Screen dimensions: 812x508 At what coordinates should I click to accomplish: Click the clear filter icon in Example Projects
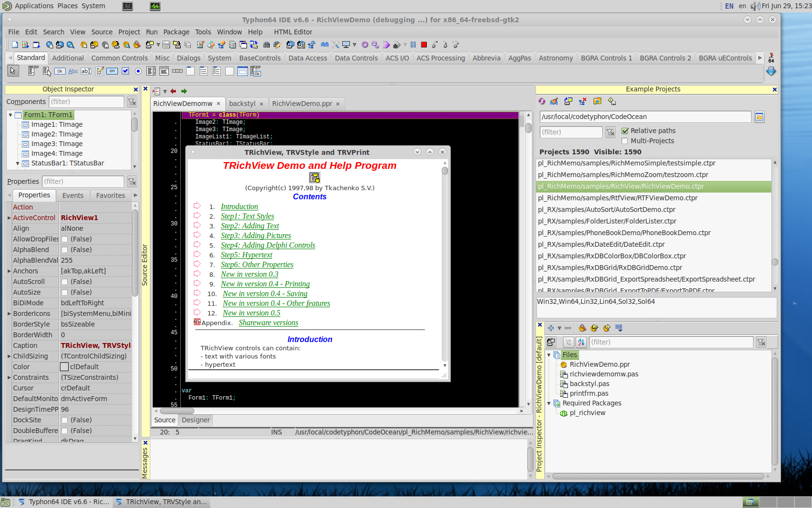[611, 132]
